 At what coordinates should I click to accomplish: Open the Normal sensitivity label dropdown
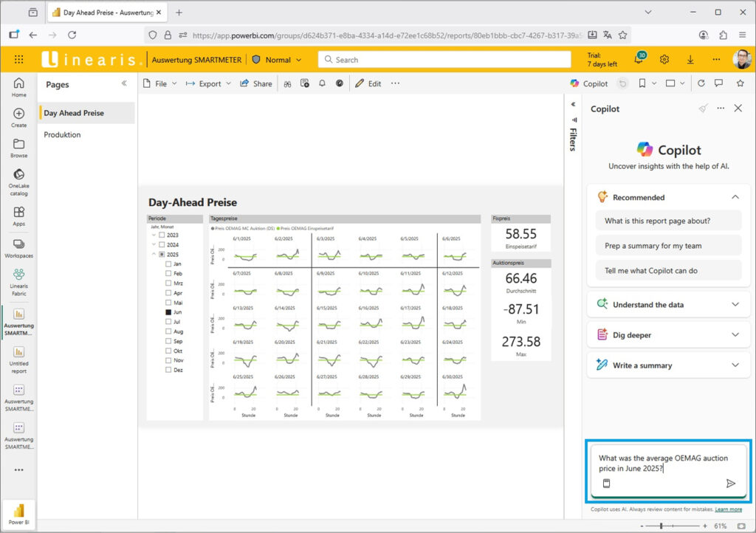coord(278,60)
